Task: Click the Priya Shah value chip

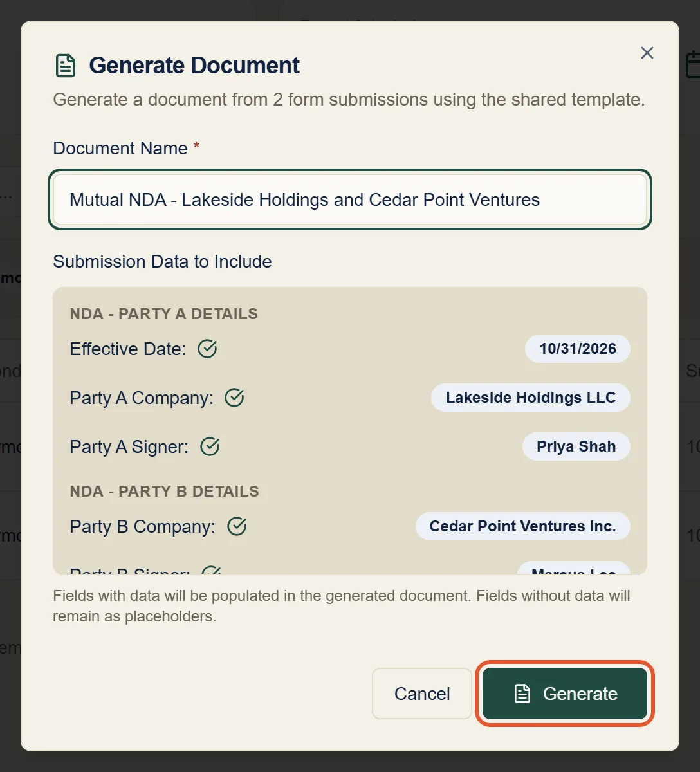Action: (x=576, y=446)
